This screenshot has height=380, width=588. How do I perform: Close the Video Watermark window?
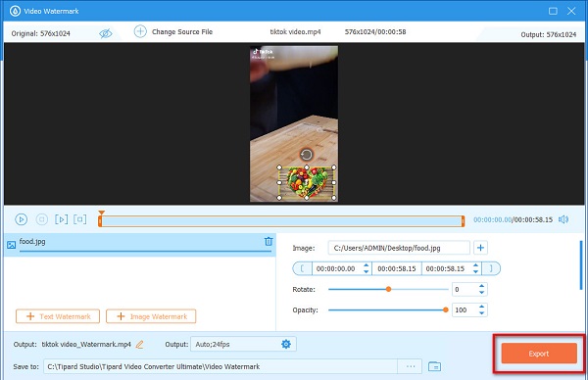(571, 11)
